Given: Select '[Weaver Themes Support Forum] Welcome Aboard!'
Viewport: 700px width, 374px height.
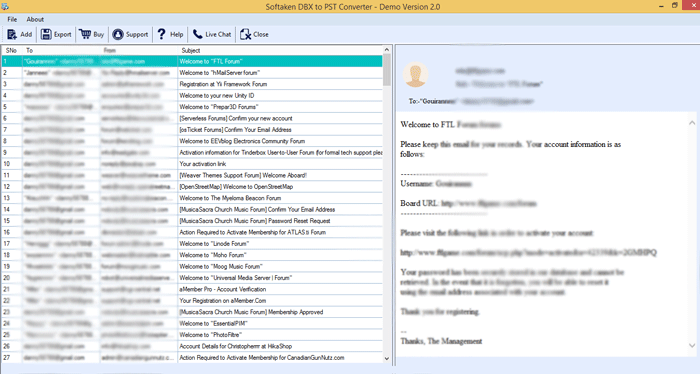Looking at the screenshot, I should [x=192, y=175].
